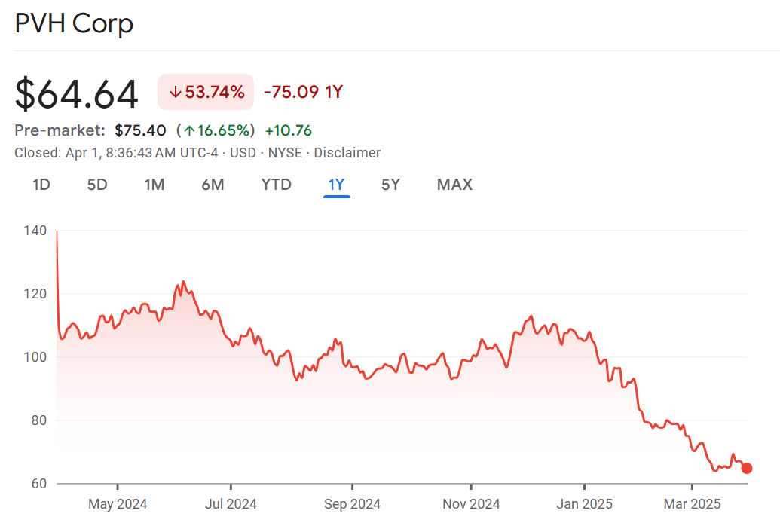Click the $64.64 stock price
Image resolution: width=780 pixels, height=532 pixels.
[x=77, y=95]
